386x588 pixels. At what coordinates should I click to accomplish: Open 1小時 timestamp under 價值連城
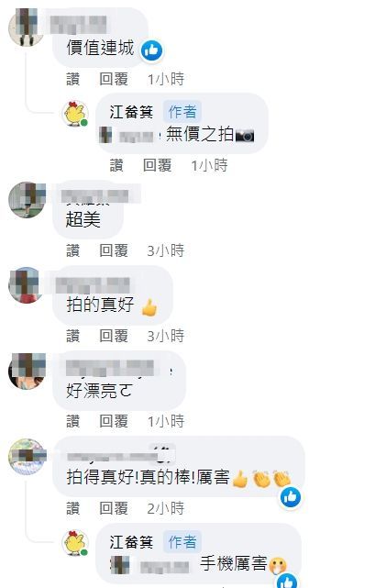click(x=166, y=79)
